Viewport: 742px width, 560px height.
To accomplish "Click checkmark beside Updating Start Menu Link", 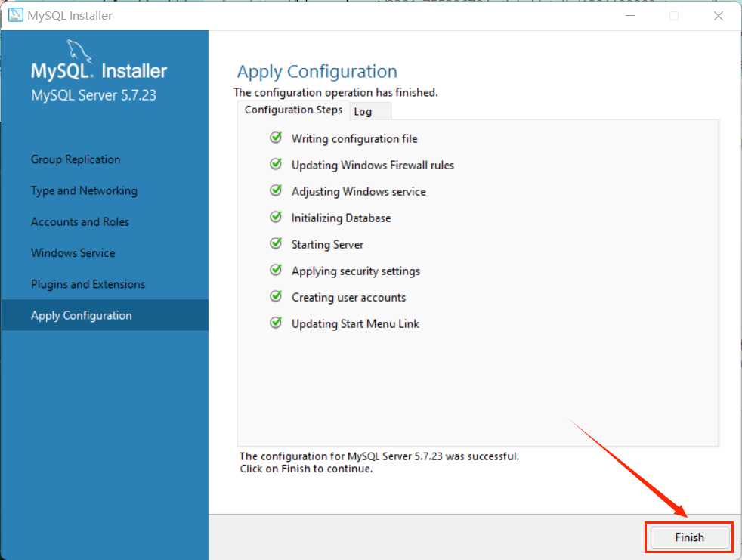I will [276, 323].
